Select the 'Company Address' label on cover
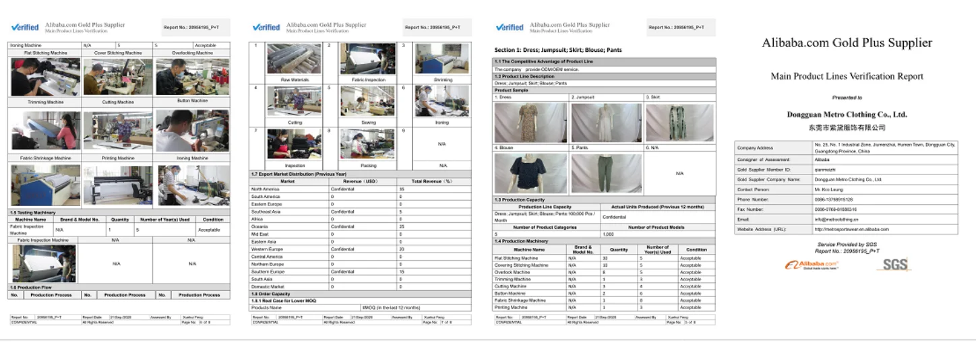Viewport: 980px width, 357px height. 755,148
